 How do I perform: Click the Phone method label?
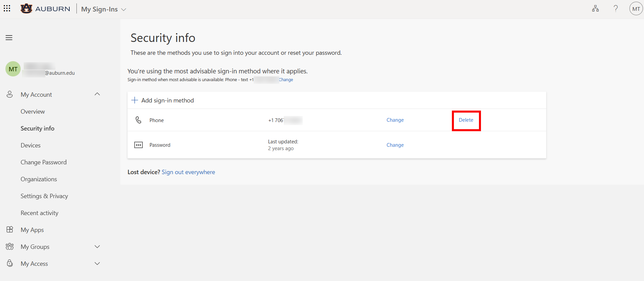pyautogui.click(x=157, y=120)
